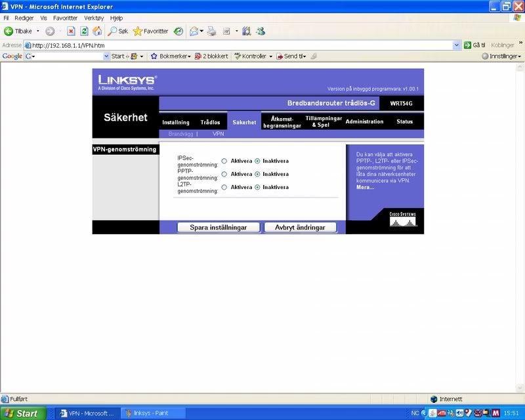The height and width of the screenshot is (420, 525).
Task: Click the Mera... help link
Action: 366,187
